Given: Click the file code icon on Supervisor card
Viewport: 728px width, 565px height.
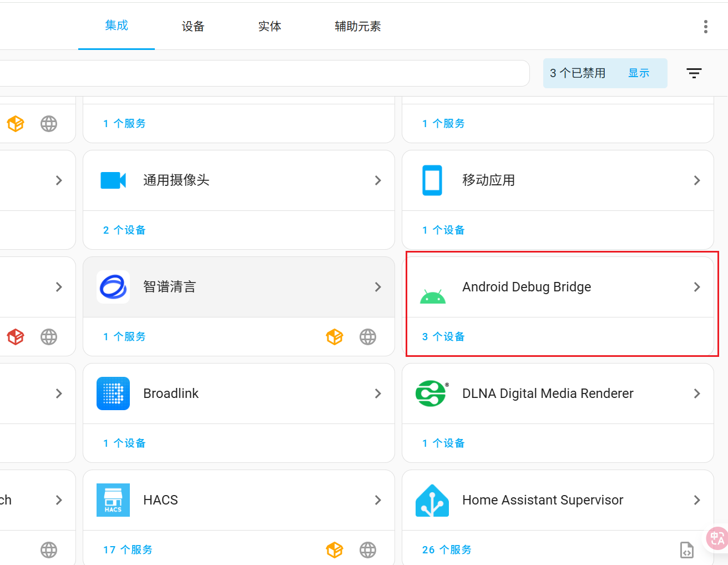Looking at the screenshot, I should [x=687, y=550].
